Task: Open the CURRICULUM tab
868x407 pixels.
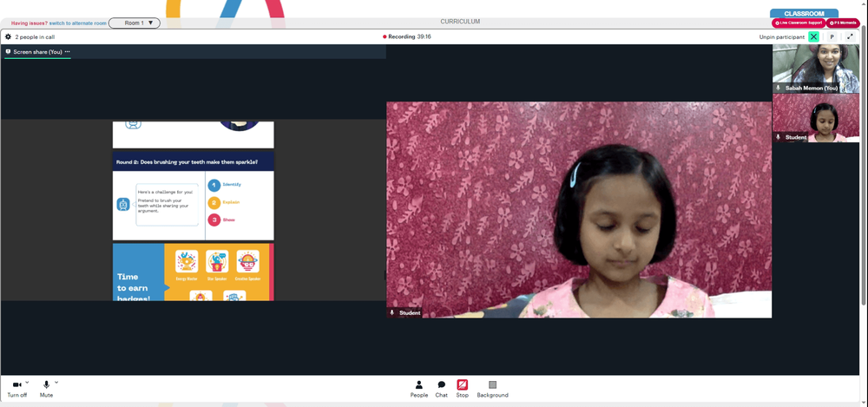Action: (x=460, y=22)
